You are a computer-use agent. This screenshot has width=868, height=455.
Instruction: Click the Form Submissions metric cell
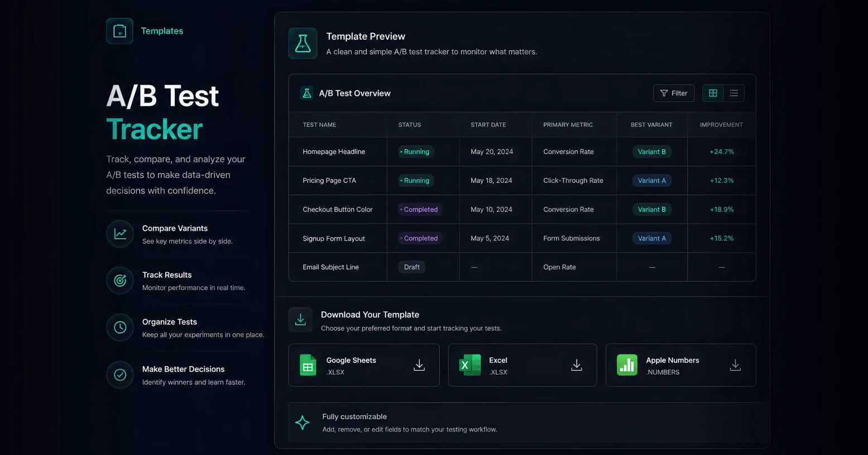(572, 239)
